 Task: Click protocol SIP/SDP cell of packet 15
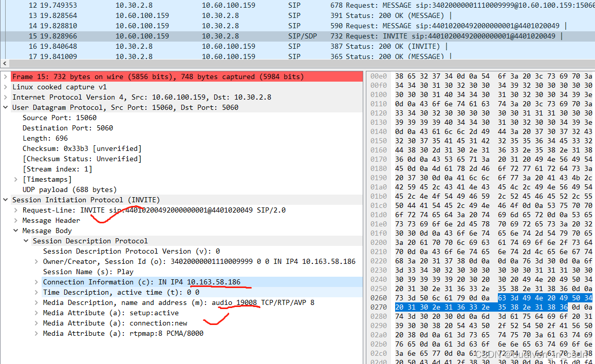(303, 36)
